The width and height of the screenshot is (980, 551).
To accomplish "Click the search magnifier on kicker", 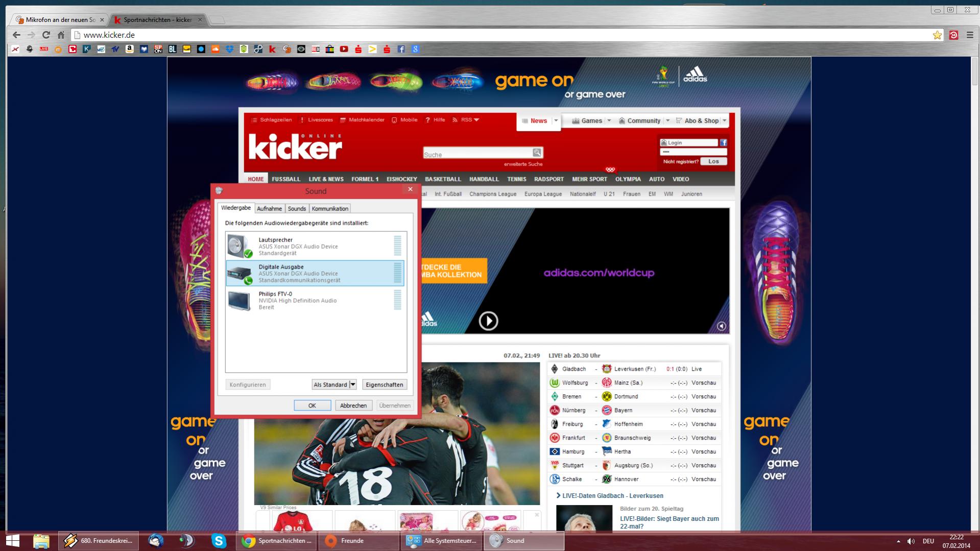I will point(537,152).
